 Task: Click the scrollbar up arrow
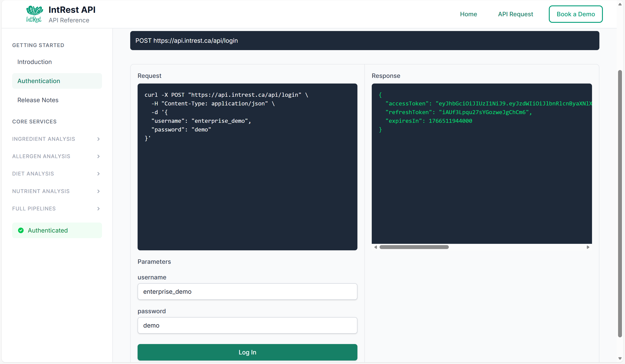pyautogui.click(x=620, y=4)
